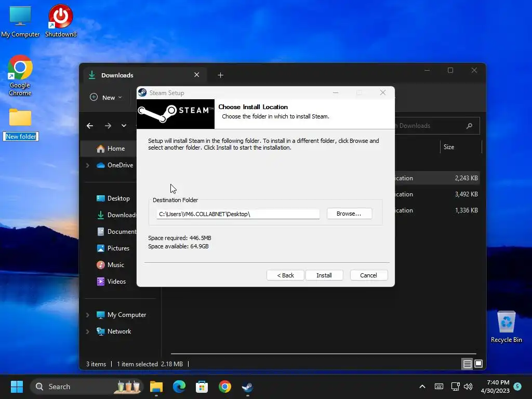Maximize the File Explorer window
The height and width of the screenshot is (399, 532).
pyautogui.click(x=450, y=70)
